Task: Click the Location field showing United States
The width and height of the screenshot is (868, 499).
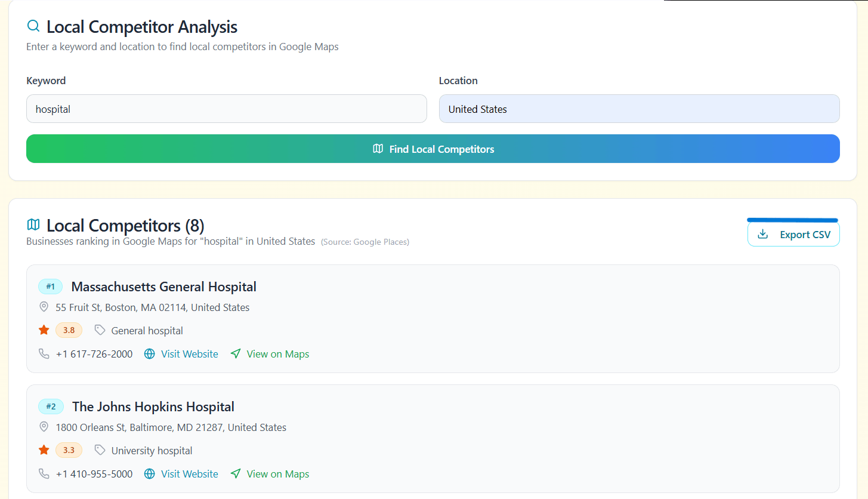Action: [639, 109]
